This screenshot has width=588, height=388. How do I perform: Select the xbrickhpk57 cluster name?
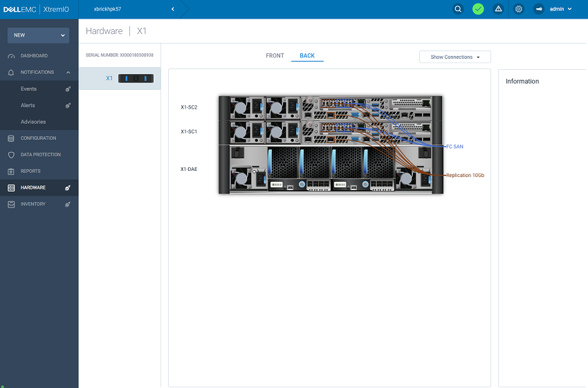(x=107, y=9)
